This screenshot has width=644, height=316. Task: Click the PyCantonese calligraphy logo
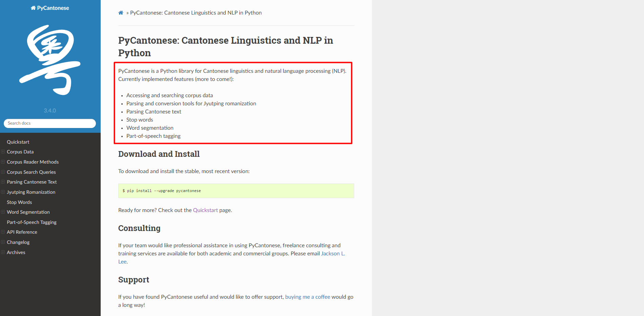50,60
